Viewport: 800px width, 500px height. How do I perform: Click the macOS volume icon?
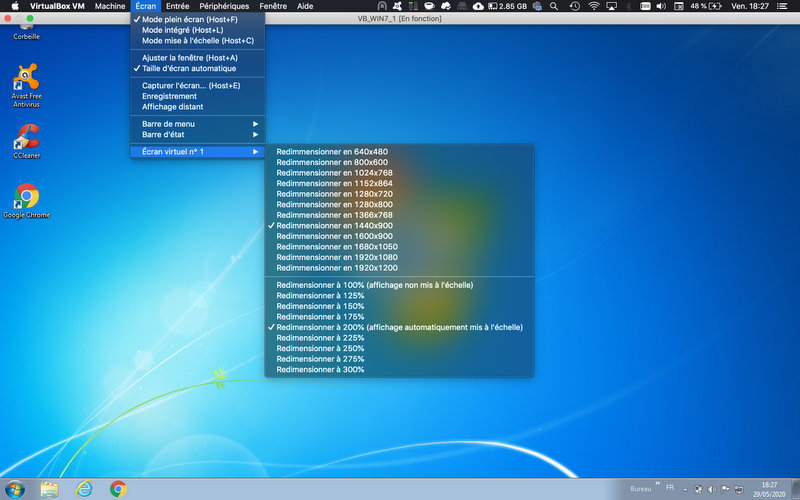661,6
